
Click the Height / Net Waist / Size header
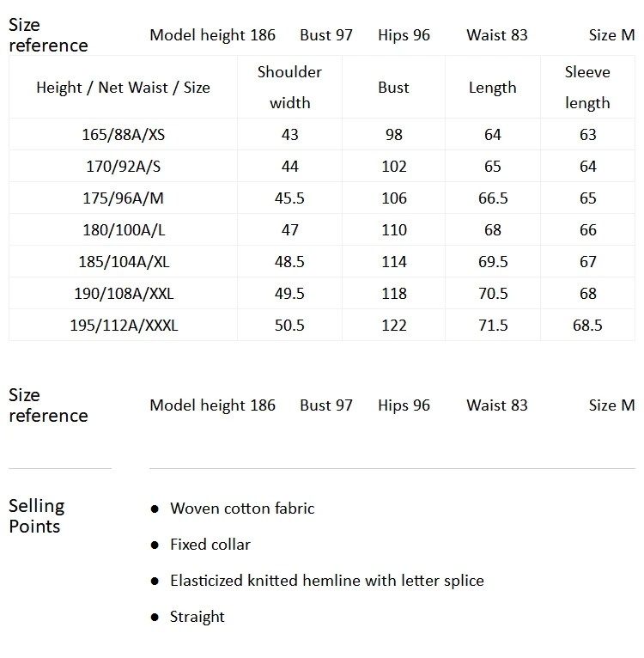[123, 88]
